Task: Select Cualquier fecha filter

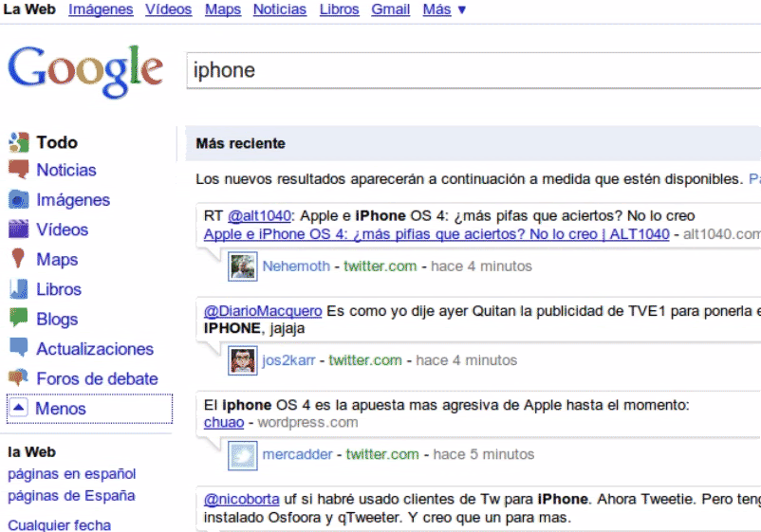Action: (59, 524)
